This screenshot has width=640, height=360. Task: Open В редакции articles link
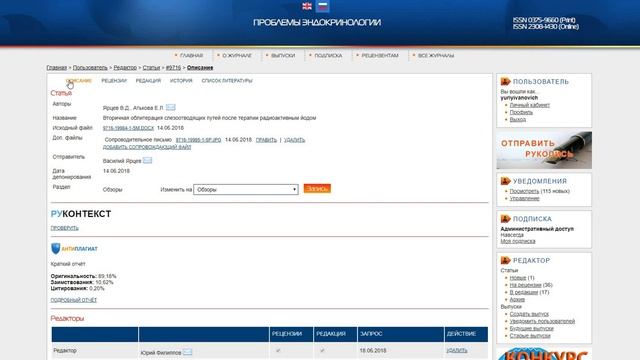point(524,292)
